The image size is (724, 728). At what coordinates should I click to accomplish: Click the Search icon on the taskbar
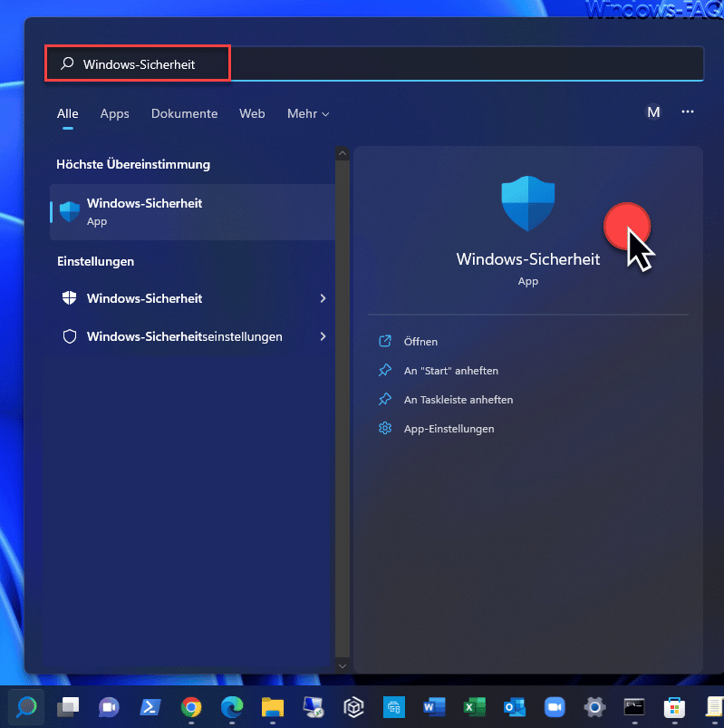26,707
